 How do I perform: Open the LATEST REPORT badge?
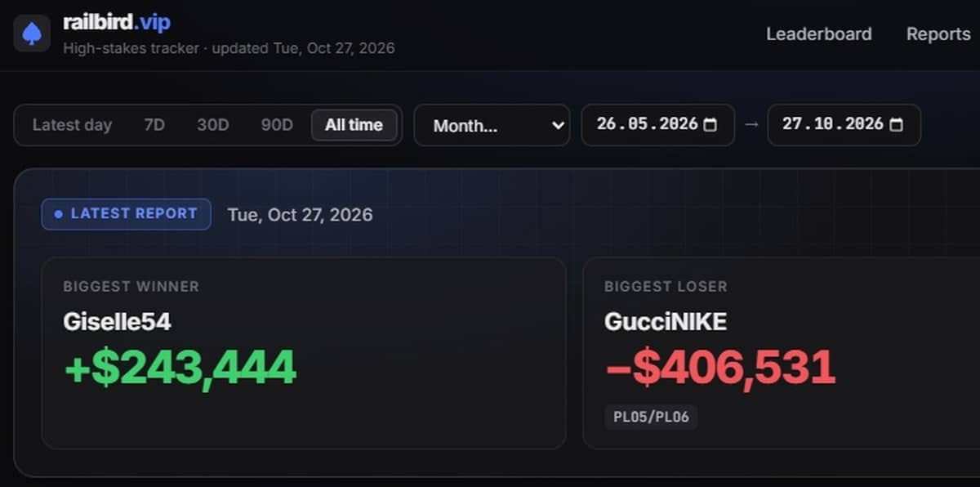(x=127, y=214)
